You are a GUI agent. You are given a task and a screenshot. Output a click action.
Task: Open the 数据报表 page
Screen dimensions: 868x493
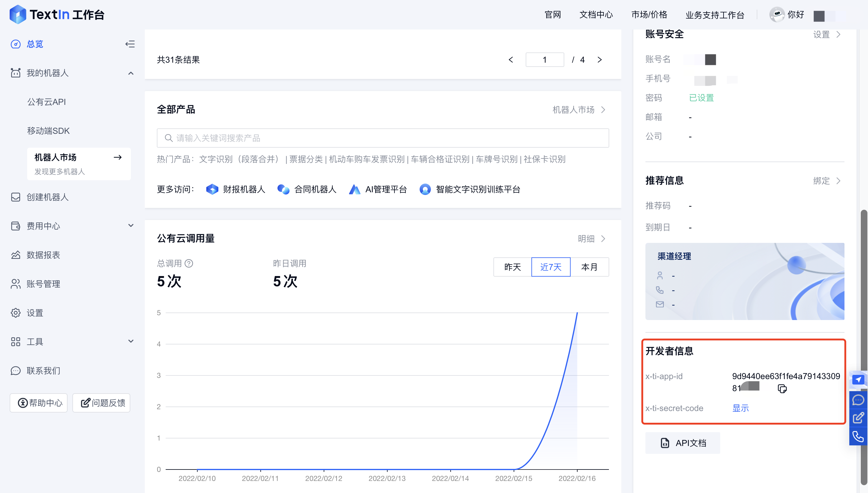[x=43, y=255]
